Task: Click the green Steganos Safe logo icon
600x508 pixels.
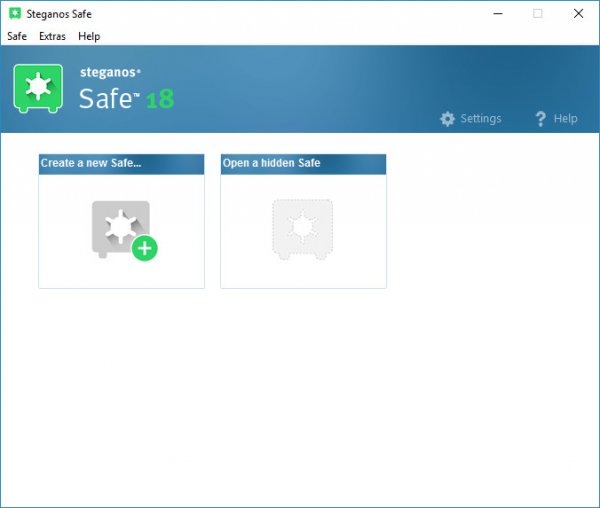Action: click(x=38, y=88)
